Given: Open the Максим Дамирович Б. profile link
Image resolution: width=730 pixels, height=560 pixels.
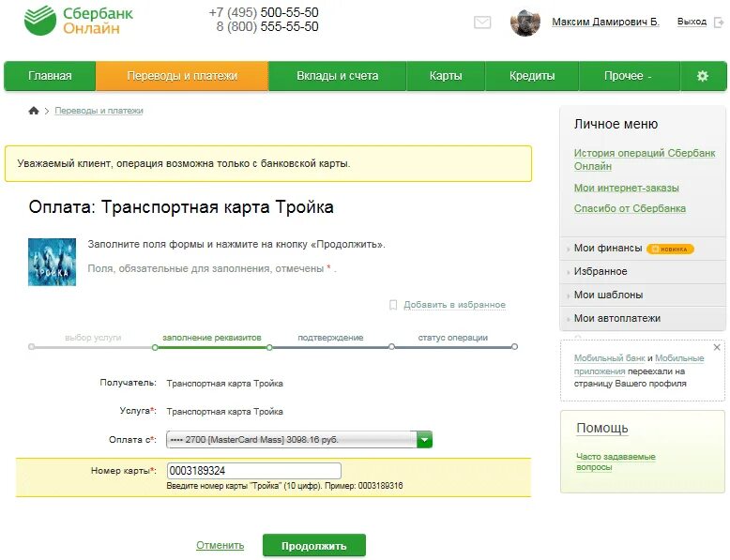Looking at the screenshot, I should pyautogui.click(x=605, y=22).
